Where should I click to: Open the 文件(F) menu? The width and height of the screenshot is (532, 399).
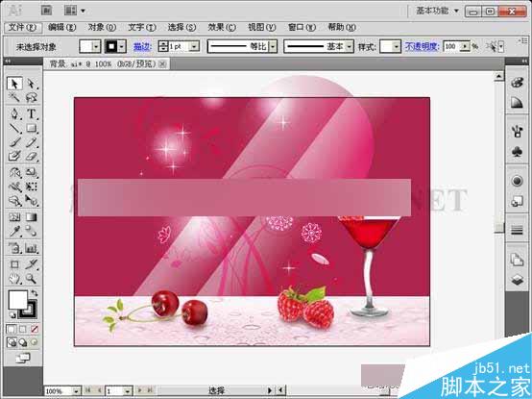pyautogui.click(x=23, y=27)
